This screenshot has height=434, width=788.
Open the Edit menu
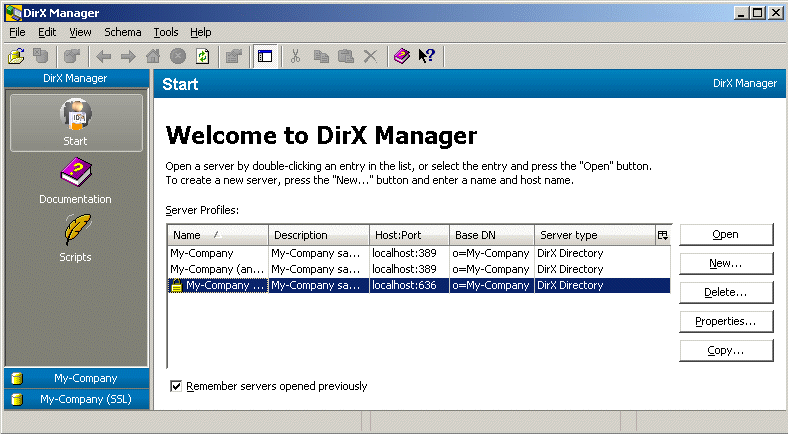tap(47, 32)
